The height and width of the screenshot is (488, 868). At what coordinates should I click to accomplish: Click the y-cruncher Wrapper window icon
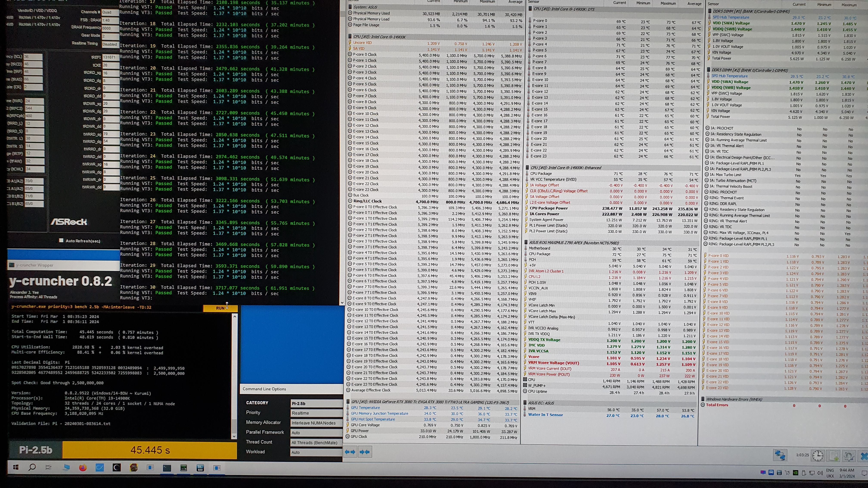pos(12,265)
